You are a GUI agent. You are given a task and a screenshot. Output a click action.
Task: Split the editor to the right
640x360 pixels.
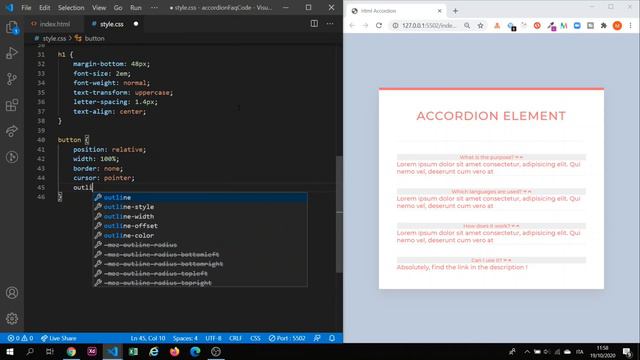[314, 24]
